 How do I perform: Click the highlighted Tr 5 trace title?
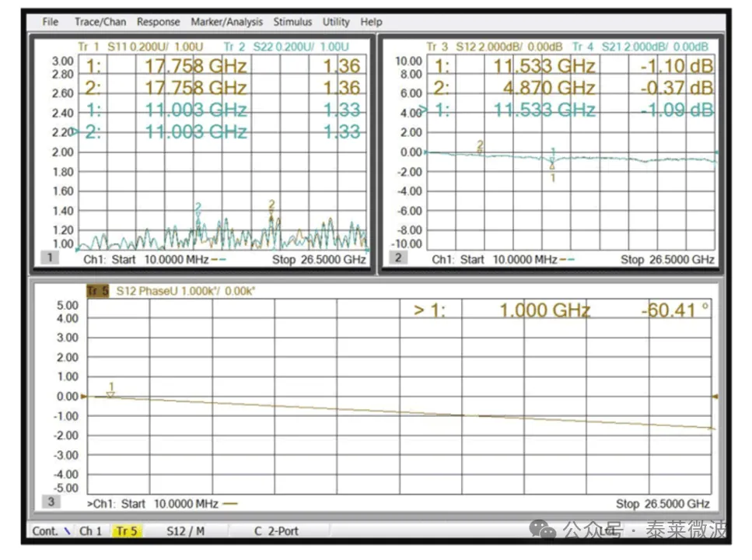(x=97, y=291)
